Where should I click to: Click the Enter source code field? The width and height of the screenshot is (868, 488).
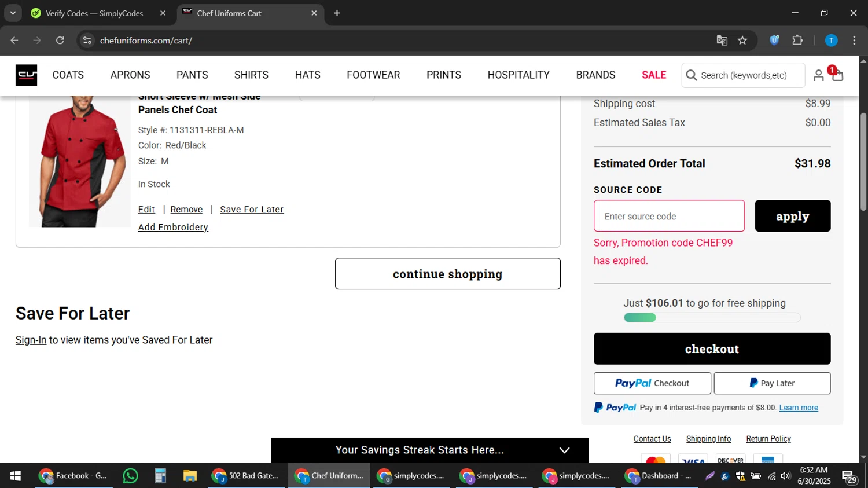click(x=669, y=216)
